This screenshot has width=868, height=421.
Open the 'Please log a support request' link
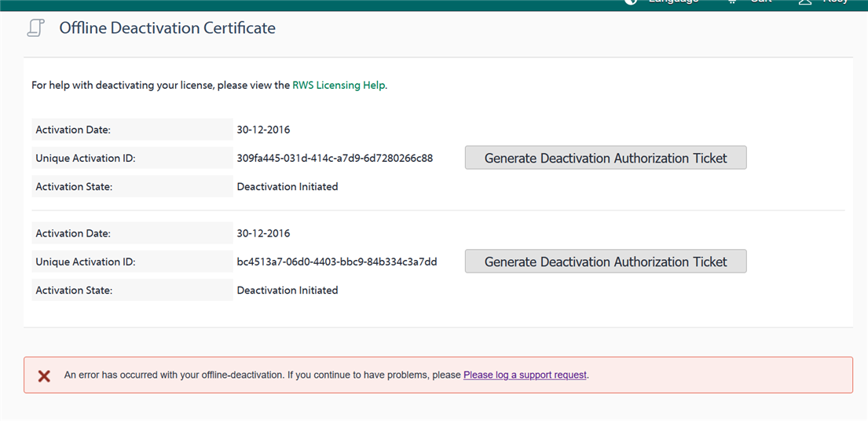[x=525, y=375]
